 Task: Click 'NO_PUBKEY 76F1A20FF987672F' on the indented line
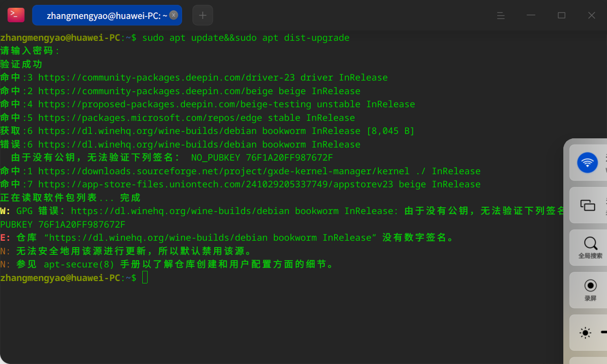pos(262,158)
